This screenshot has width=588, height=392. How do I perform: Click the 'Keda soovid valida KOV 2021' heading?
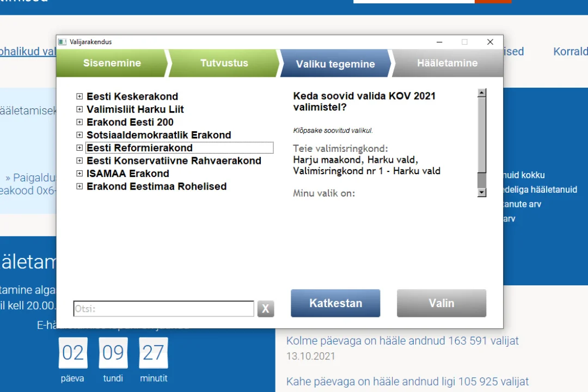[x=364, y=101]
